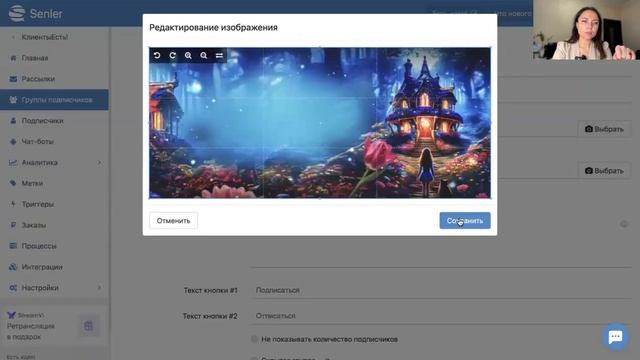Image resolution: width=640 pixels, height=360 pixels.
Task: Select Группы подписчиков in the sidebar
Action: (x=54, y=100)
